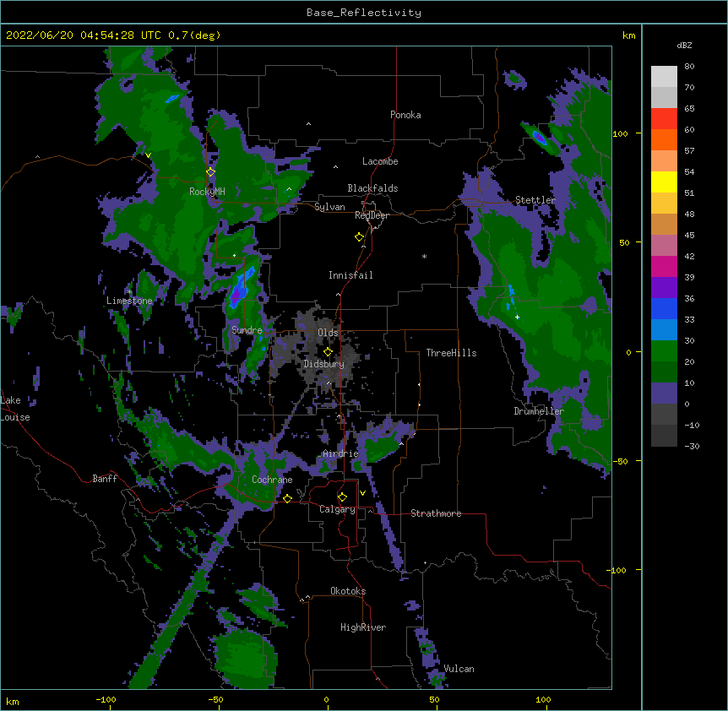Click the dBZ legend heading
This screenshot has width=728, height=711.
(x=684, y=46)
